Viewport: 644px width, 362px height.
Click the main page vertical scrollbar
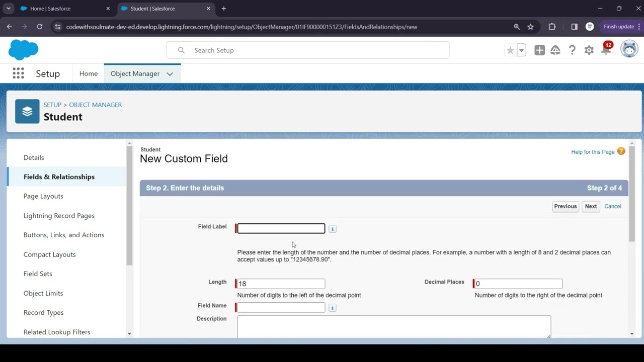[632, 194]
